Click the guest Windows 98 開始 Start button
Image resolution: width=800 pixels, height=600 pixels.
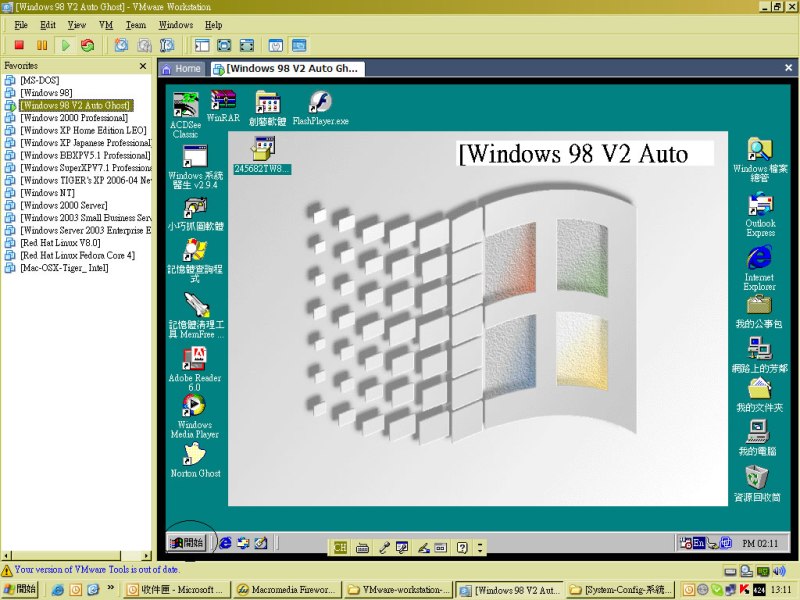point(186,543)
